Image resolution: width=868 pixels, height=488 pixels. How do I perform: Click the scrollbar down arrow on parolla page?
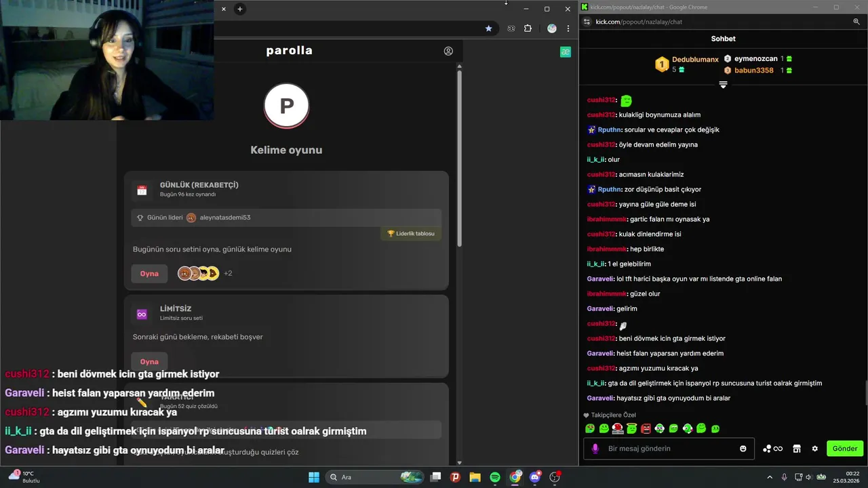(459, 462)
